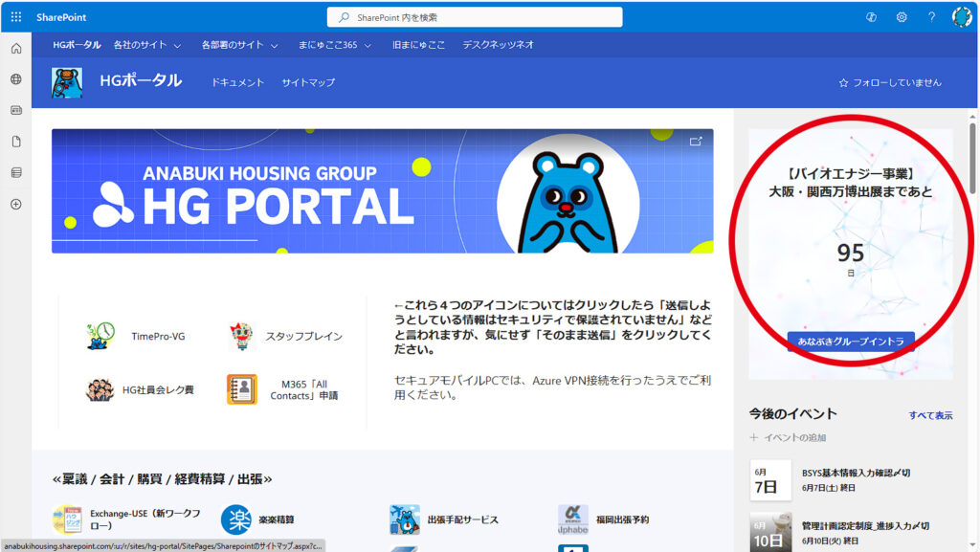Click the expand icon on banner image
This screenshot has height=552, width=980.
tap(696, 142)
